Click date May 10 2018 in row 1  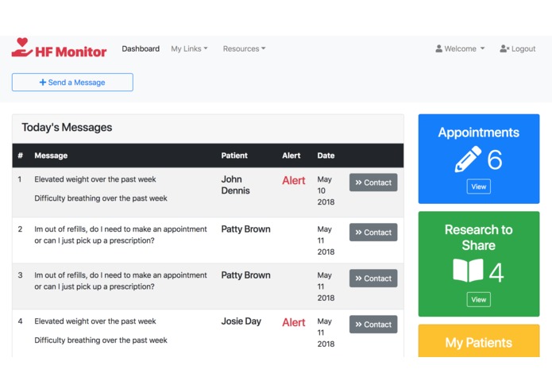click(326, 190)
